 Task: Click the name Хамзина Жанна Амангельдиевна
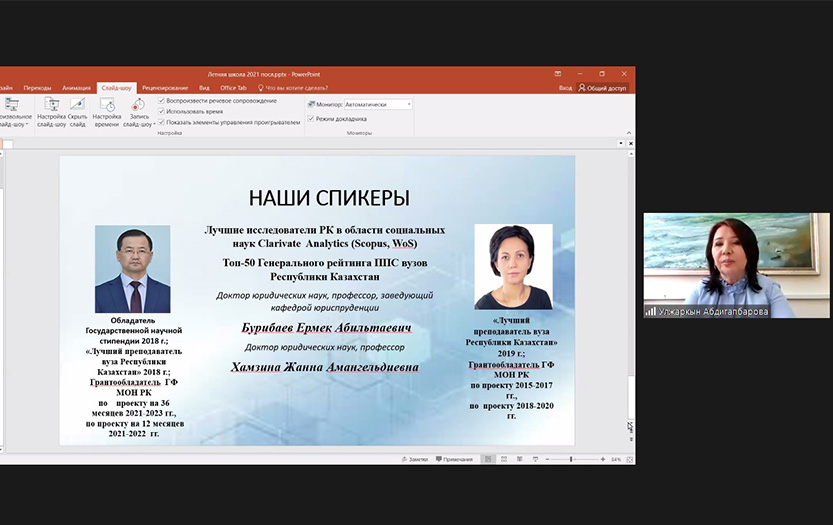pos(325,367)
